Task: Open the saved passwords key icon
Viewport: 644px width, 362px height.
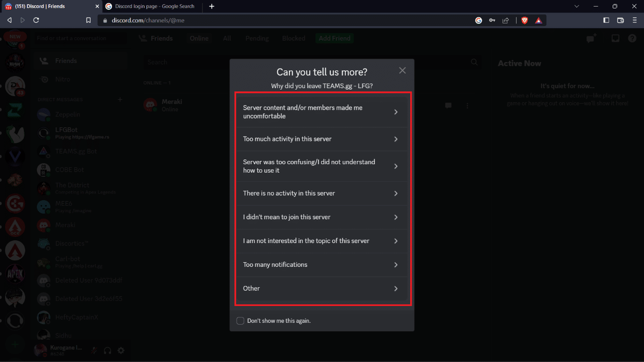Action: pos(492,20)
